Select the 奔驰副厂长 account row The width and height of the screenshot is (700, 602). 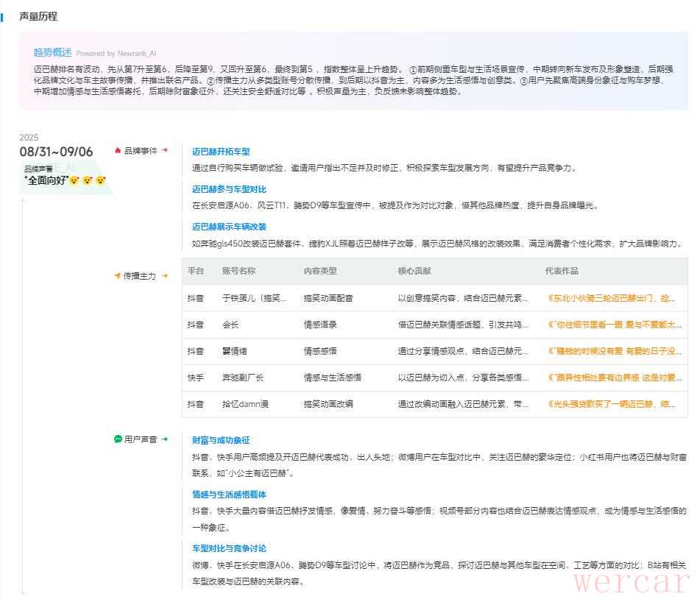[x=242, y=378]
